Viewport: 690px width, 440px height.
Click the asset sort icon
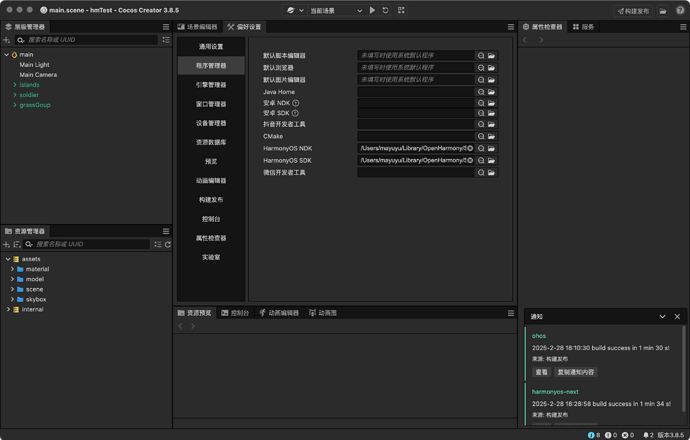click(x=17, y=244)
